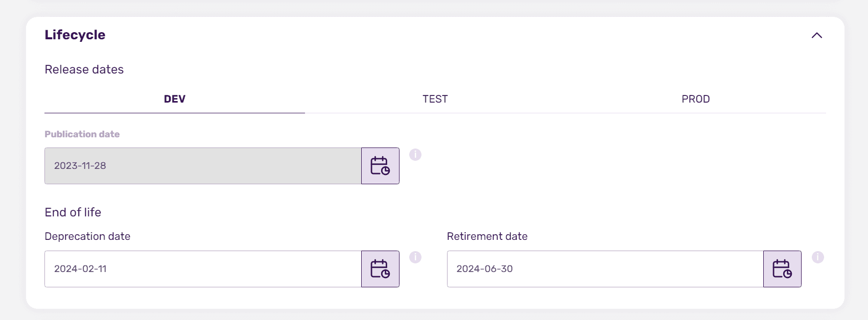The height and width of the screenshot is (320, 868).
Task: Open the Deprecation date calendar picker
Action: click(380, 269)
